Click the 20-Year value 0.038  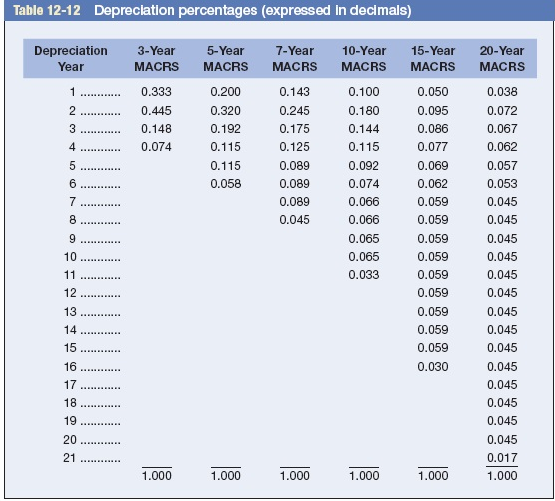502,92
